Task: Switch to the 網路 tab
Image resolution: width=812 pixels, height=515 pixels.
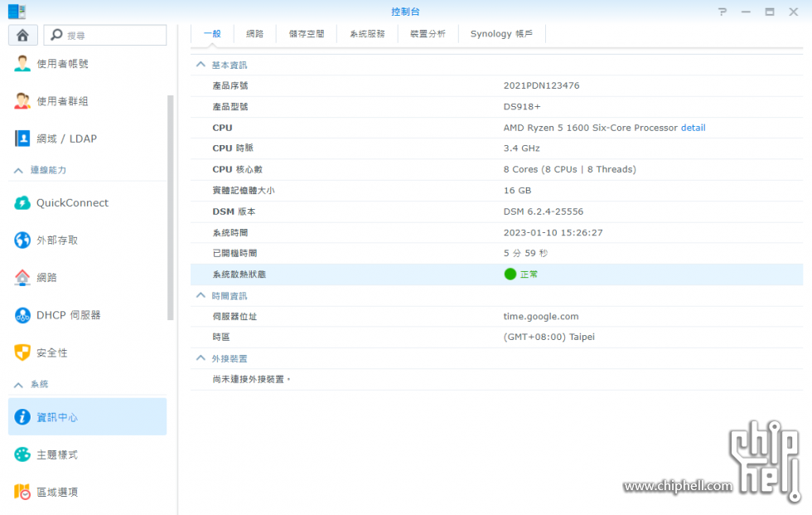Action: pyautogui.click(x=255, y=34)
